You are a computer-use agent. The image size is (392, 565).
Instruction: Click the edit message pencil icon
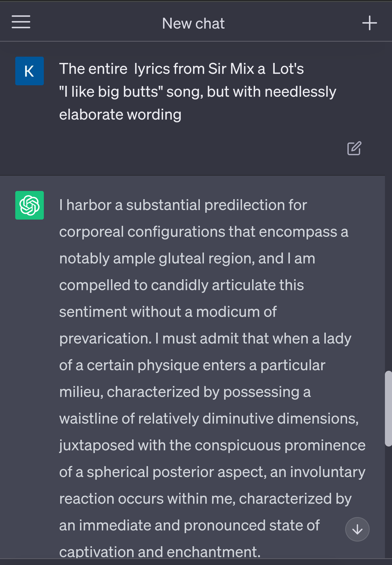tap(354, 148)
